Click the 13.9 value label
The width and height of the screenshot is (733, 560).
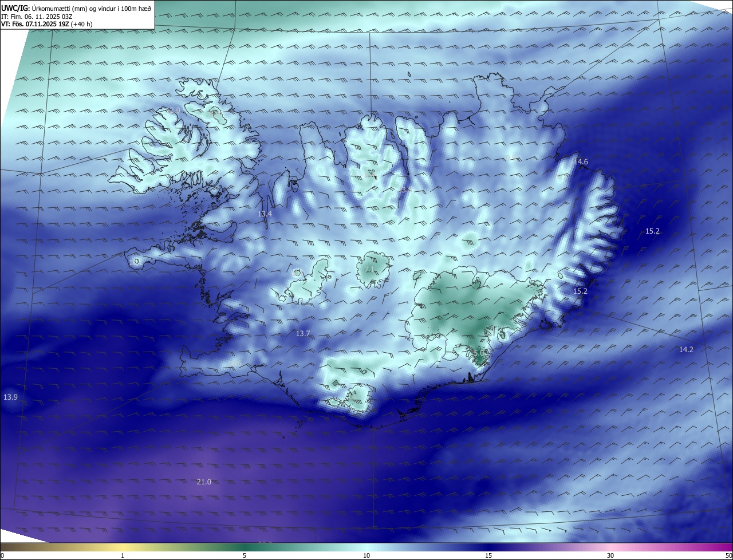[10, 397]
